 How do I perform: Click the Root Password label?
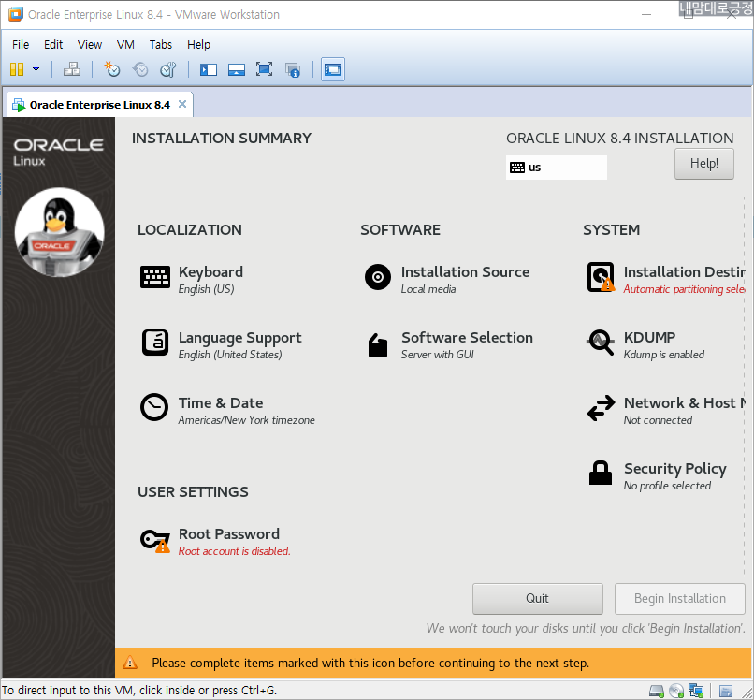229,534
